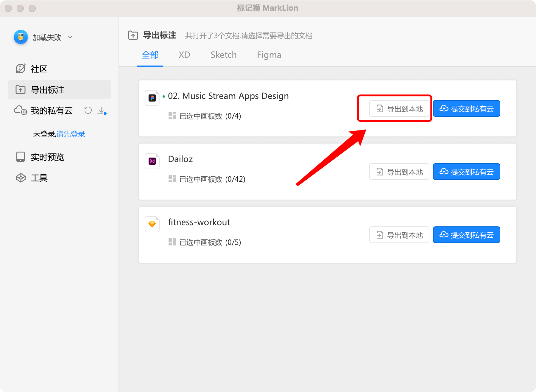Click the XD file icon for Dailoz

tap(152, 161)
